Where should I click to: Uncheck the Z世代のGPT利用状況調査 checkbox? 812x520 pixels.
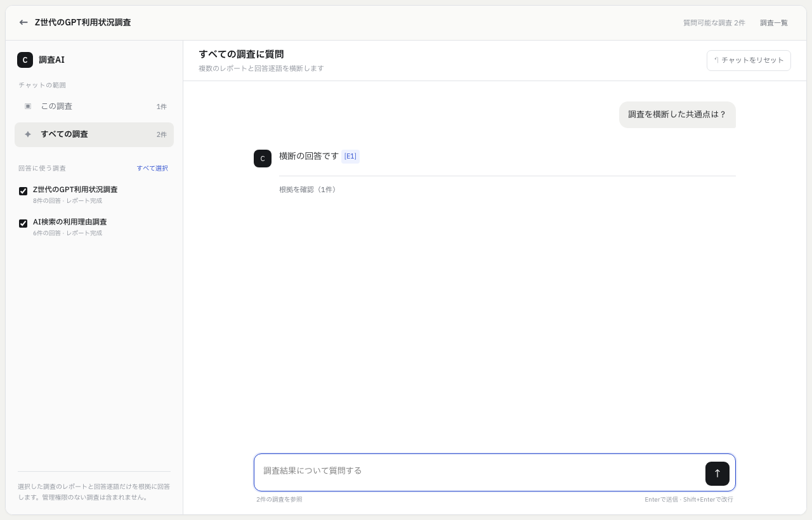[x=23, y=191]
